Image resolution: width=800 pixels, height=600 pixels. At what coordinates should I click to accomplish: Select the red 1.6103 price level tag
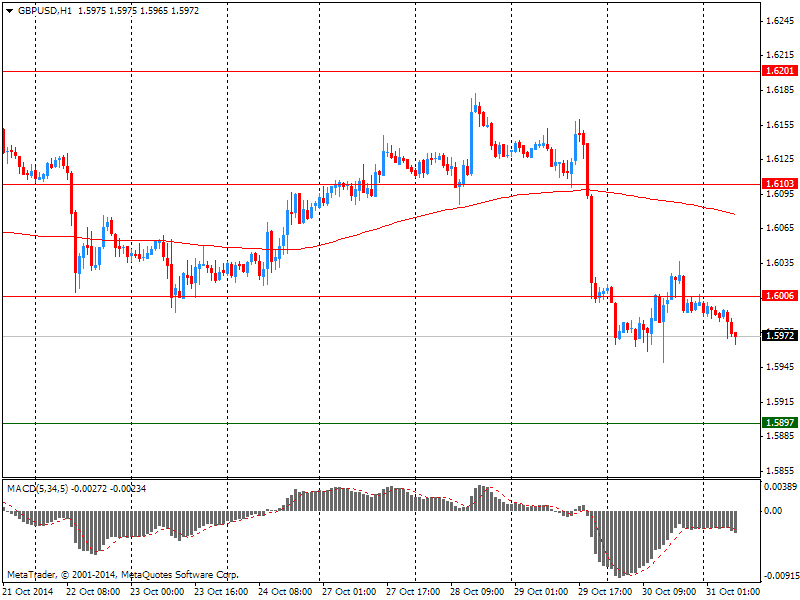tap(780, 184)
